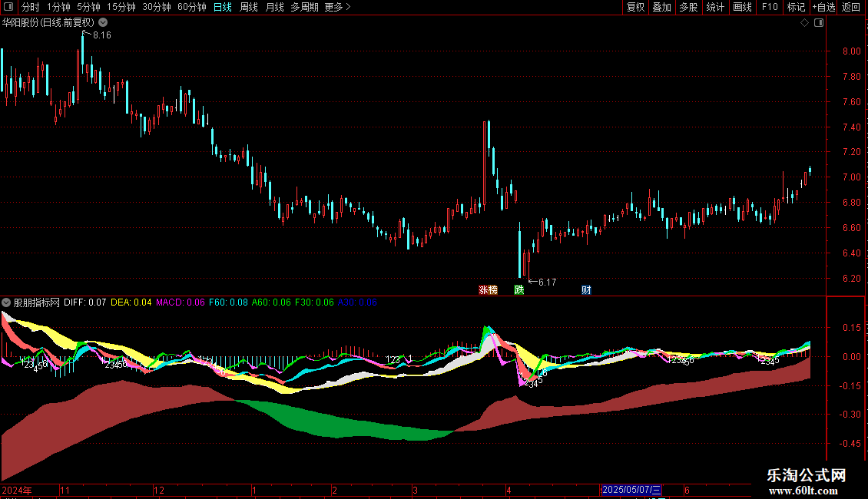Click the month 12 time axis label
This screenshot has width=868, height=499.
pos(159,490)
